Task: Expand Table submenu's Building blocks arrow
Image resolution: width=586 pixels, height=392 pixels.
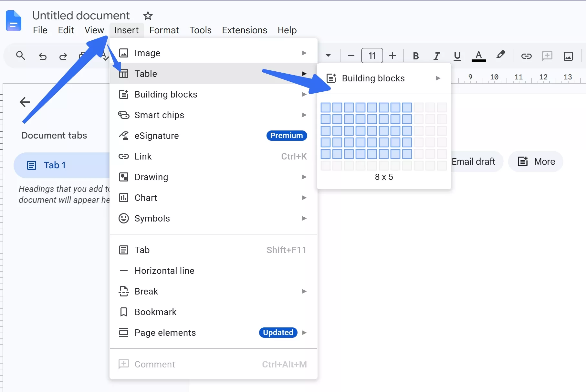Action: pos(438,78)
